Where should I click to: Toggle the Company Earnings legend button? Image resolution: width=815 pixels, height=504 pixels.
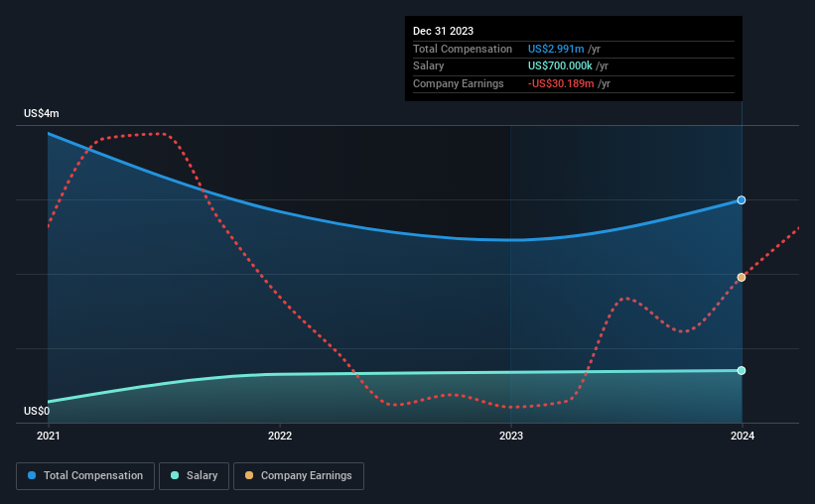click(x=299, y=476)
